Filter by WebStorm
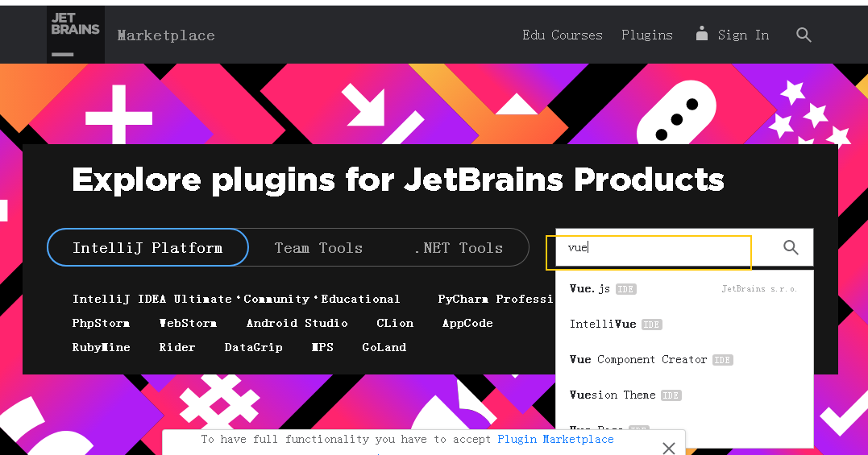 pos(188,324)
